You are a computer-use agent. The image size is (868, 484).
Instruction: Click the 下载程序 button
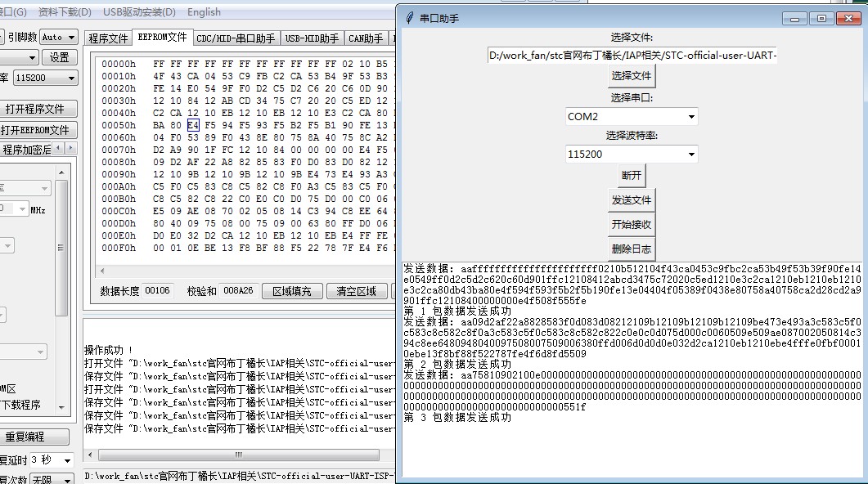[x=22, y=405]
